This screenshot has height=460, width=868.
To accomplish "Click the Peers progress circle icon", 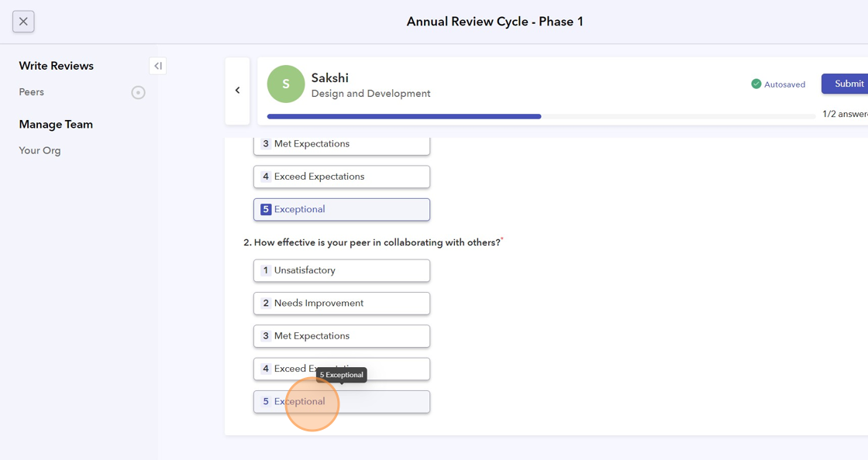I will pos(138,93).
